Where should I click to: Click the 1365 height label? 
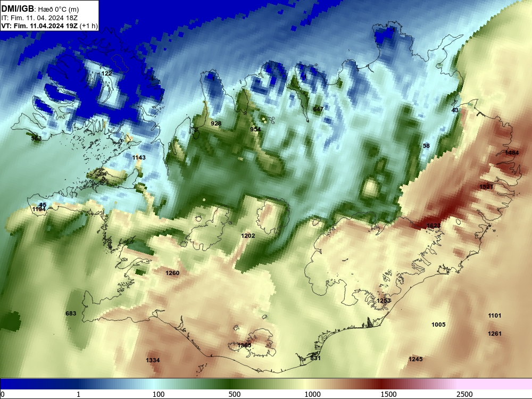(x=244, y=345)
